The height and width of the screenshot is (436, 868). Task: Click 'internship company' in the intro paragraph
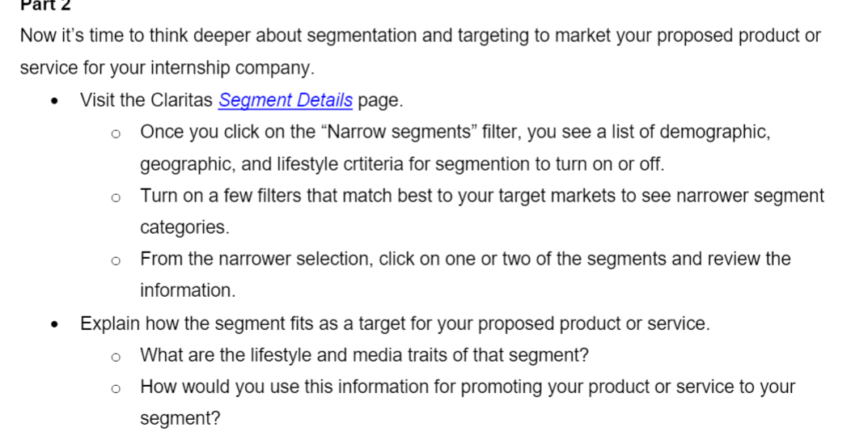click(x=230, y=68)
